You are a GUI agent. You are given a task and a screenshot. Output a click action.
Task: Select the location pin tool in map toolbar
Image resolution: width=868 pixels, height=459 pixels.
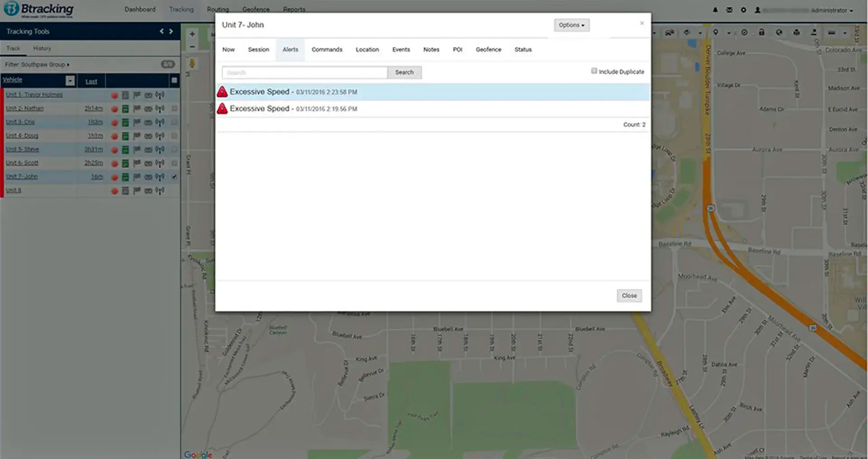[716, 33]
